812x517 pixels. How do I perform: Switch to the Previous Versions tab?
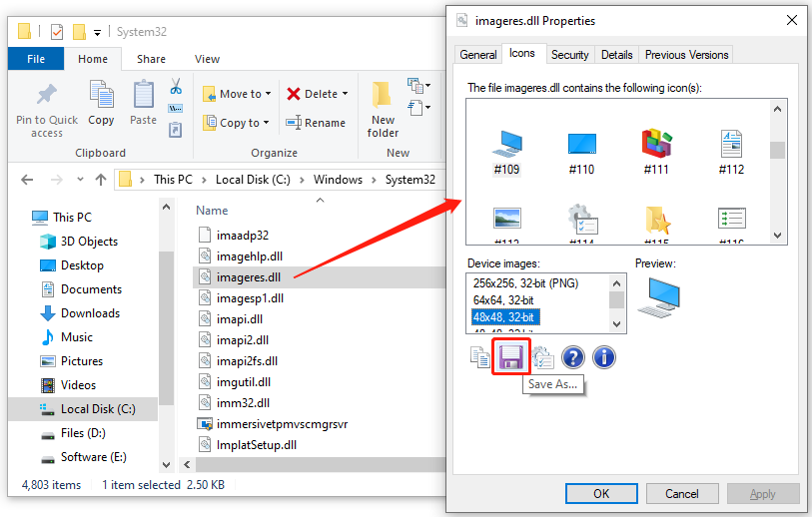pos(686,55)
